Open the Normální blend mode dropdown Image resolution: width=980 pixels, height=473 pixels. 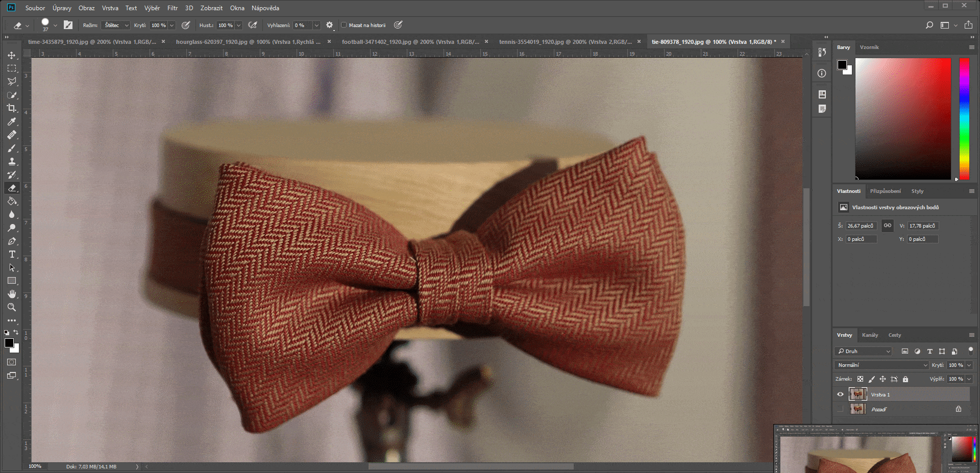[x=881, y=365]
